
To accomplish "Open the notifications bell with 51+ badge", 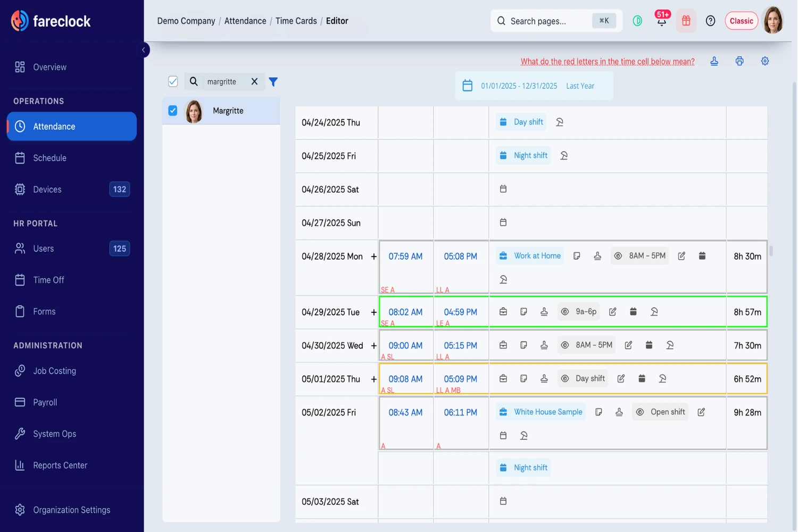I will point(662,20).
